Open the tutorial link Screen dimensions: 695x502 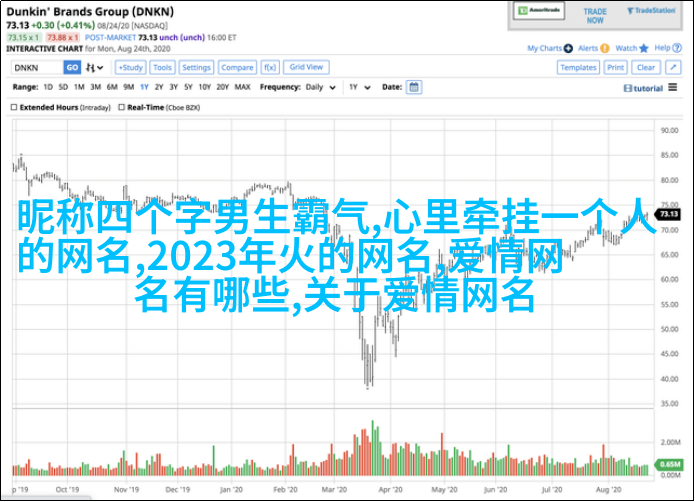click(643, 89)
